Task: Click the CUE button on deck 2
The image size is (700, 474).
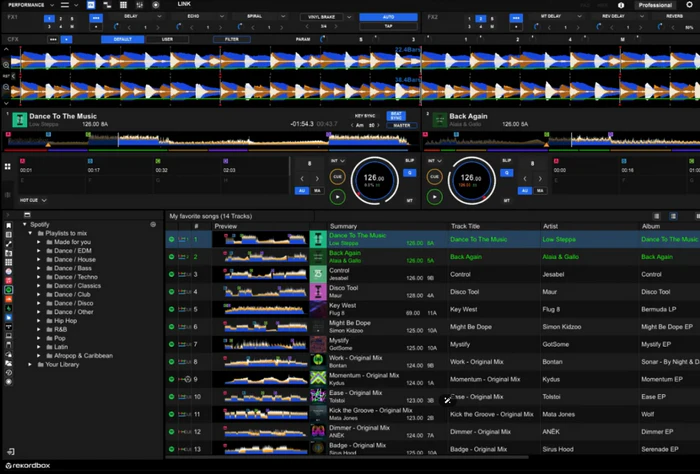Action: [433, 178]
